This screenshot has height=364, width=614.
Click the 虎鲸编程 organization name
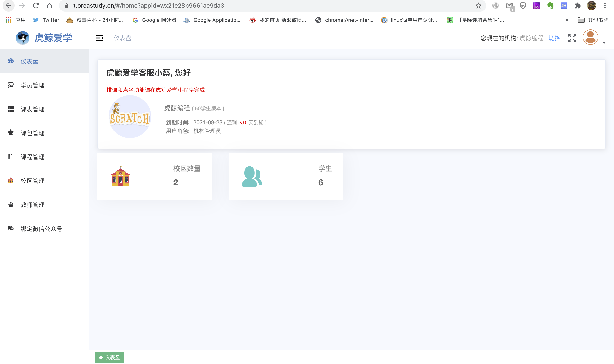177,108
